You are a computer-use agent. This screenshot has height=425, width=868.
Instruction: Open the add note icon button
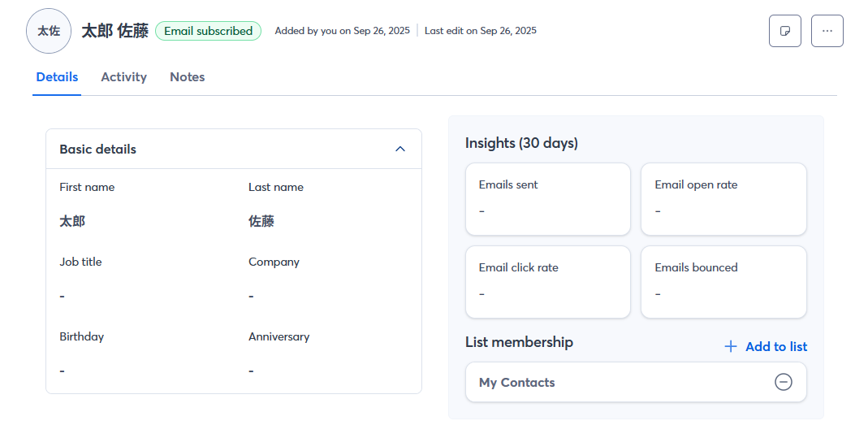tap(784, 31)
